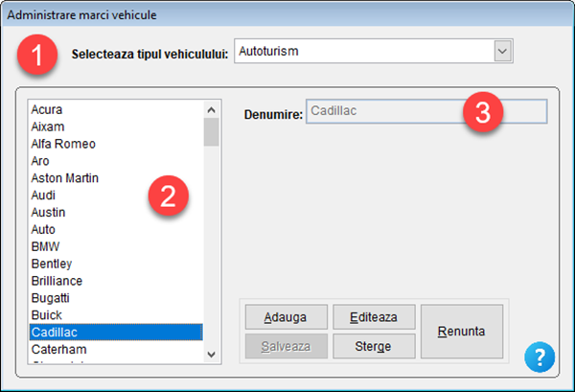The image size is (575, 392).
Task: Select Bugatti in the brand list
Action: pos(116,298)
